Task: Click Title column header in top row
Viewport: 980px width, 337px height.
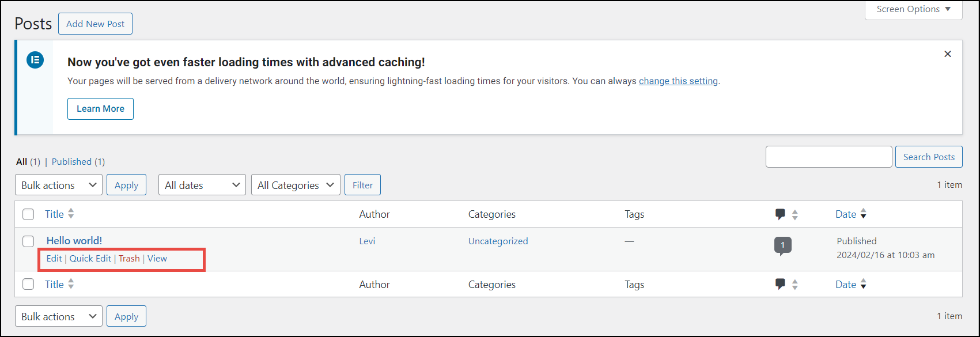Action: point(54,214)
